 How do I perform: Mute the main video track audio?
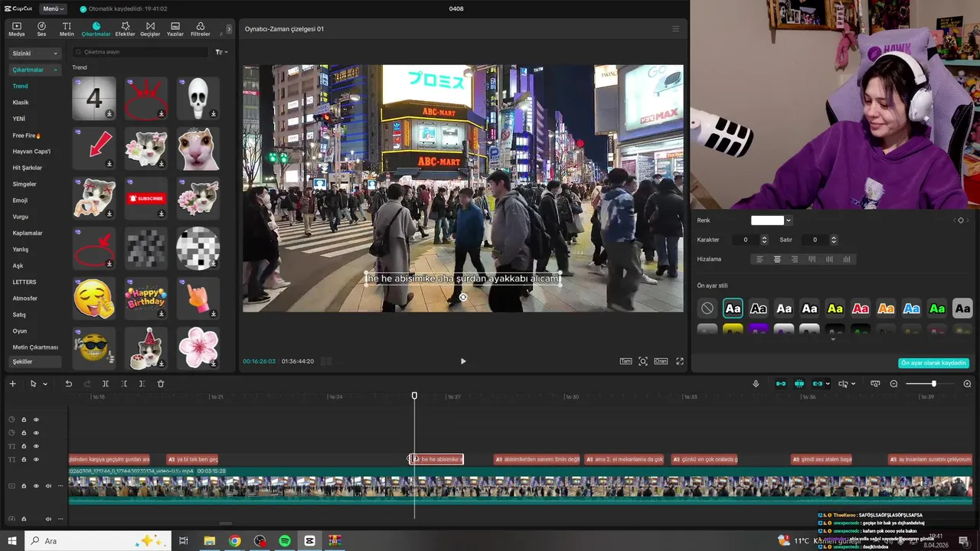coord(48,486)
